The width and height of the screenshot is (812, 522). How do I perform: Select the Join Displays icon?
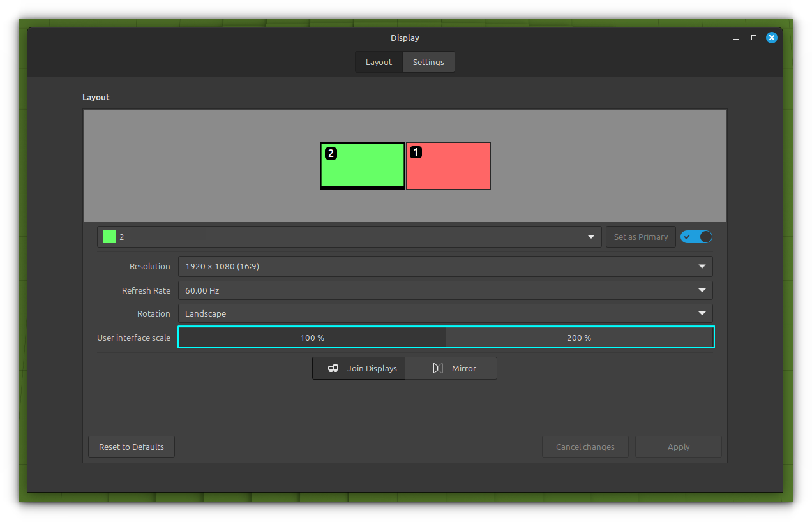(x=333, y=368)
